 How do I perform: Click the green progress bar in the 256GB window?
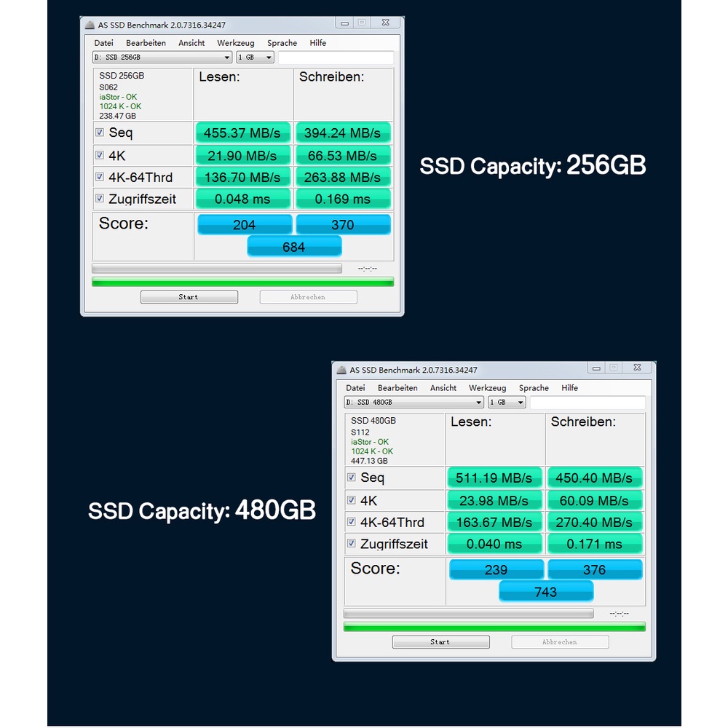click(243, 282)
